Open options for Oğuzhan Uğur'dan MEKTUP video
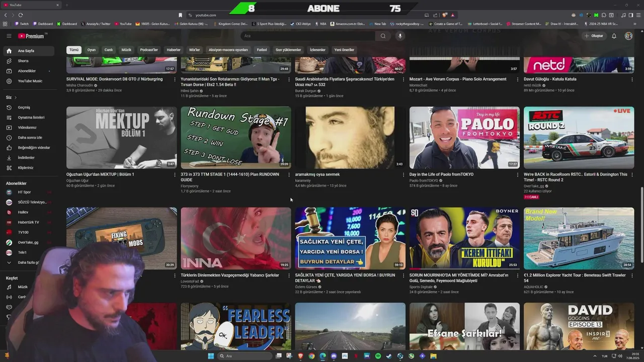The height and width of the screenshot is (362, 644). click(175, 174)
